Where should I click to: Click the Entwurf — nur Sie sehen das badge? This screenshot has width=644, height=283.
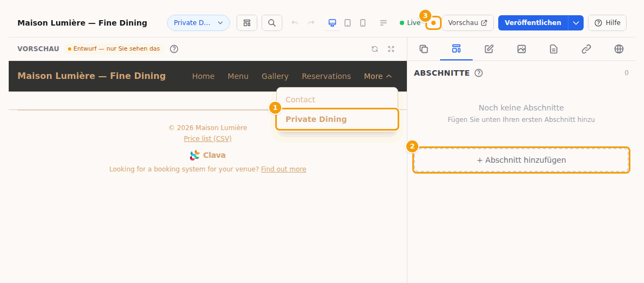(114, 49)
